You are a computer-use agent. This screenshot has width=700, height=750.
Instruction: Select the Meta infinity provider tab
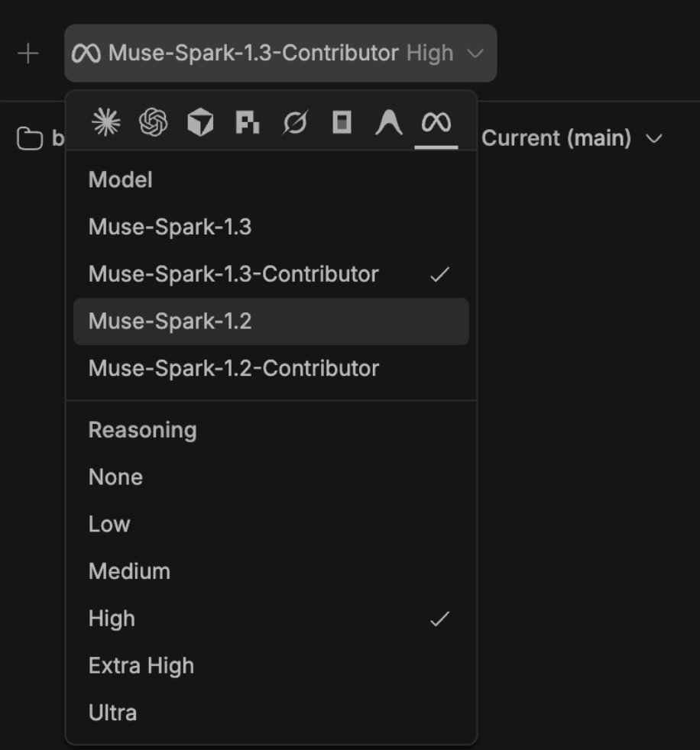[x=436, y=122]
